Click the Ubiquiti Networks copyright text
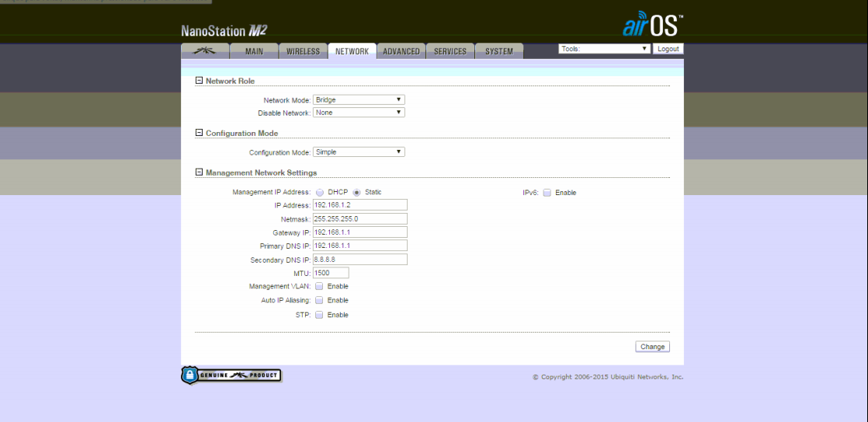The height and width of the screenshot is (422, 868). (608, 377)
